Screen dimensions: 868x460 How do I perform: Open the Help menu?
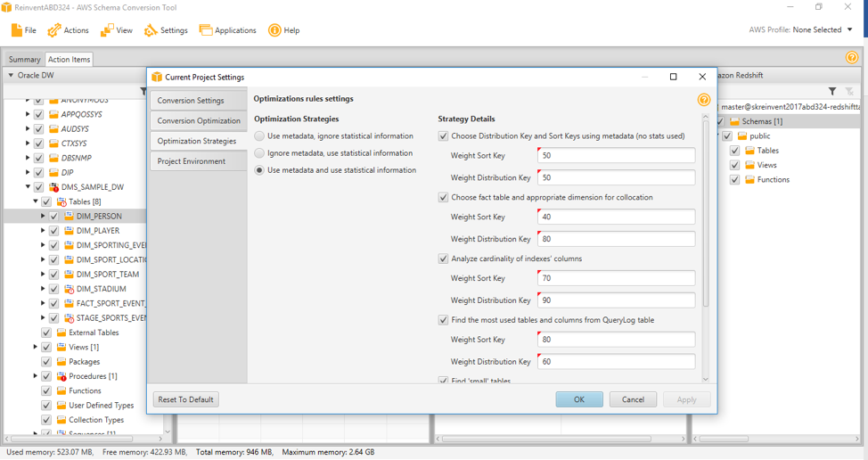[284, 30]
